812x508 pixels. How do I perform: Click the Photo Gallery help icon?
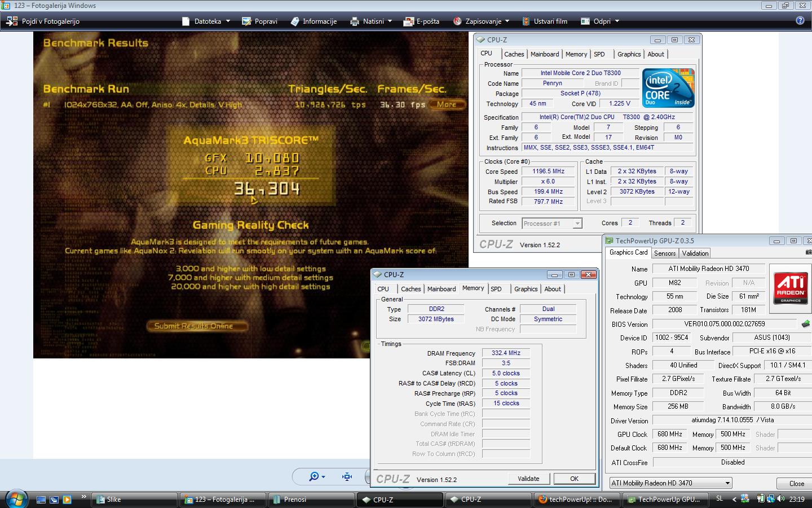(800, 21)
